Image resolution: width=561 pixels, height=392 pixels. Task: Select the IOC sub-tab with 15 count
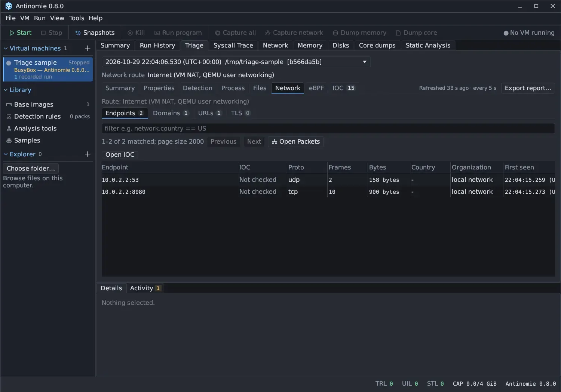click(343, 88)
